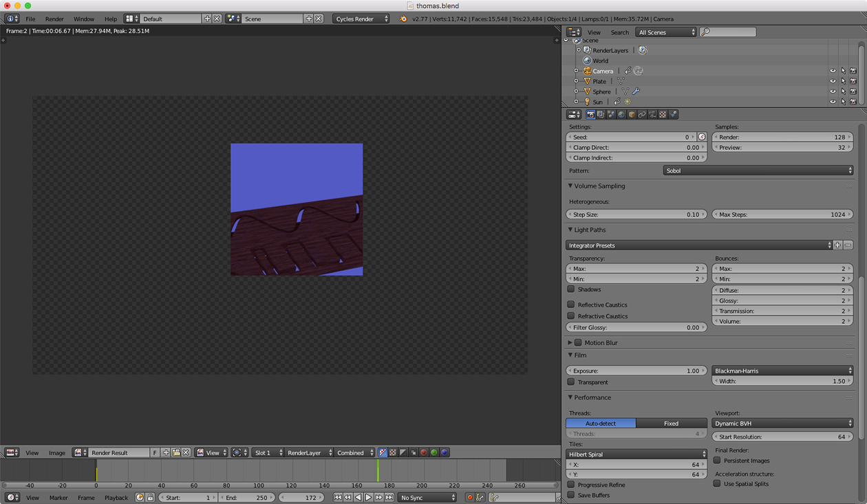Enable the auto-keyframe record button

(470, 497)
